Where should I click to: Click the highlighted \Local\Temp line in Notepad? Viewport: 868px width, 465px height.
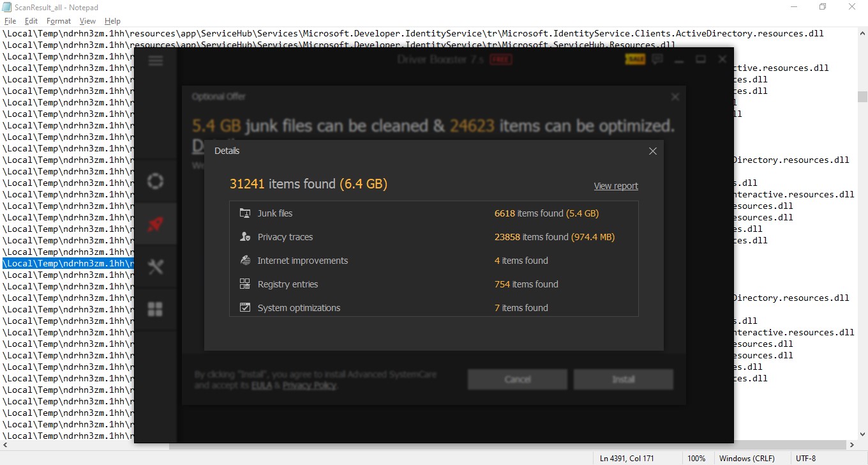click(x=68, y=263)
